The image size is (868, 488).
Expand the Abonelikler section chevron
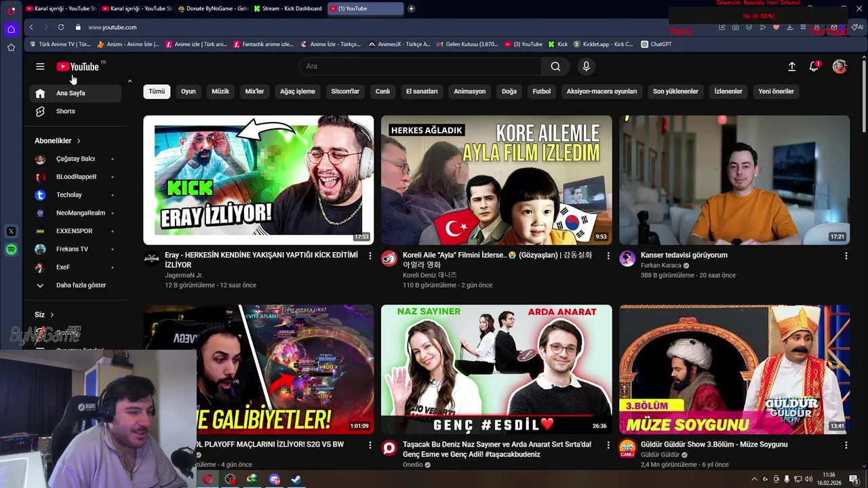point(79,141)
